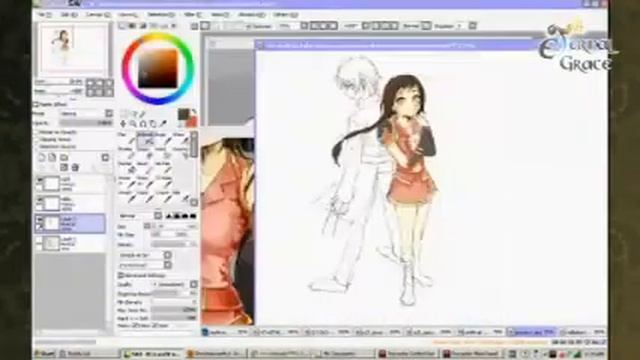Open the Canvas menu

98,15
